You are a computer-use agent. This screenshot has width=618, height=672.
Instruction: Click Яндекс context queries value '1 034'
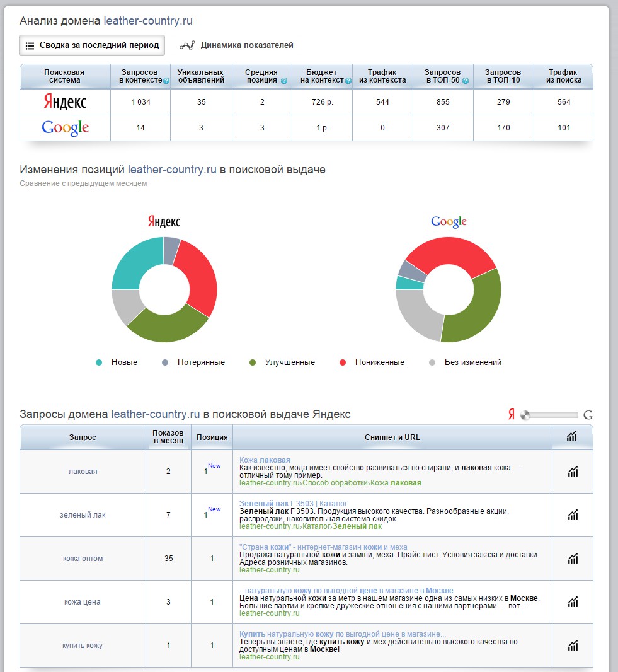click(x=140, y=102)
